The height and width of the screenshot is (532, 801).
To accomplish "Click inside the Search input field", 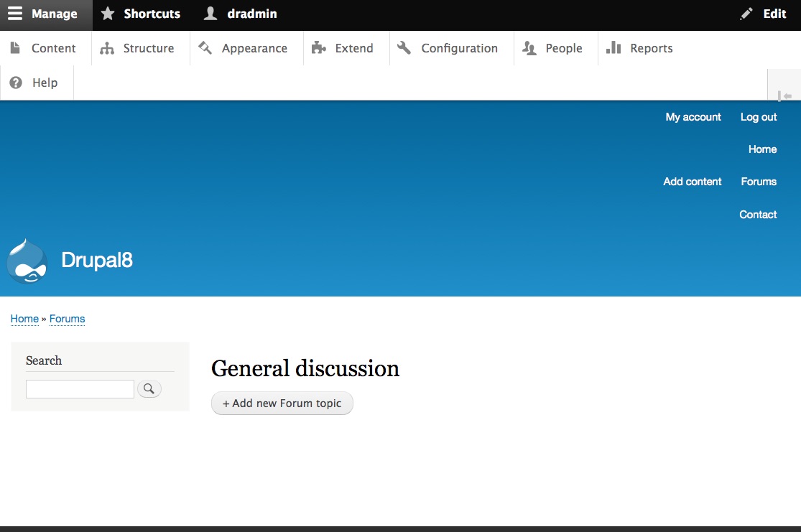I will [79, 388].
